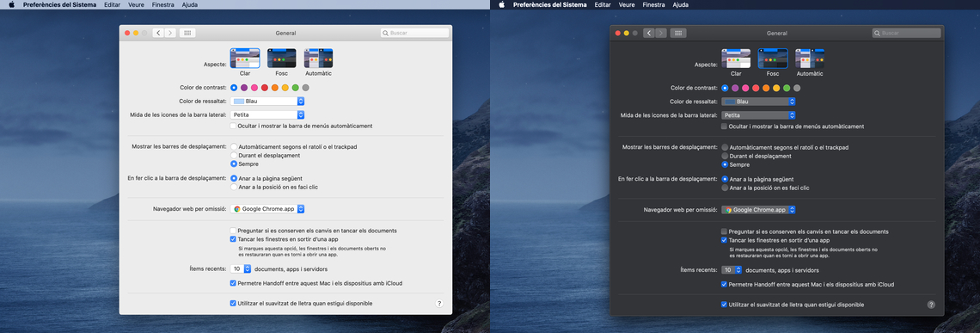Pick pink contrast color in light window

point(254,88)
